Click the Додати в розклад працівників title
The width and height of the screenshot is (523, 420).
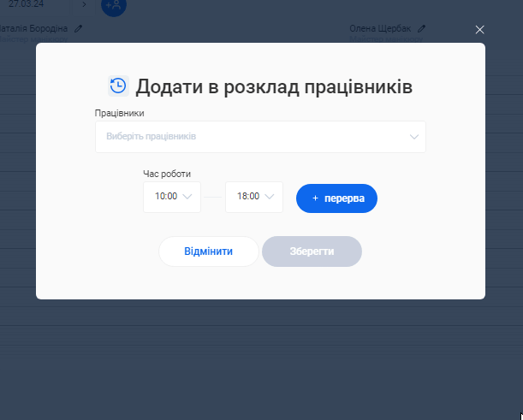274,86
